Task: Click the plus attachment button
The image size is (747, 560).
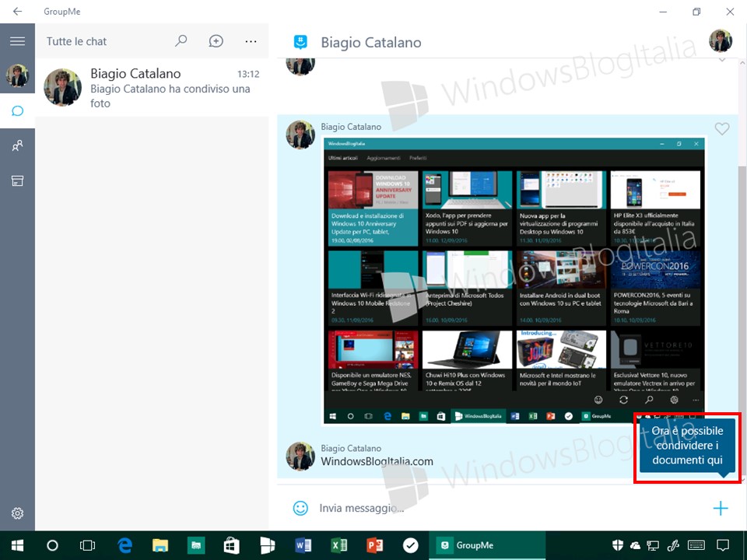Action: 721,508
